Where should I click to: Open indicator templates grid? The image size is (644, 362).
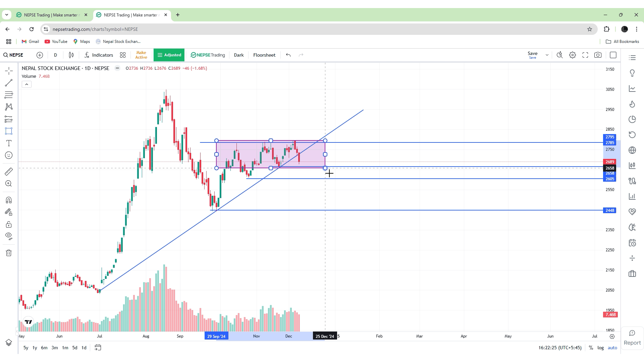123,55
